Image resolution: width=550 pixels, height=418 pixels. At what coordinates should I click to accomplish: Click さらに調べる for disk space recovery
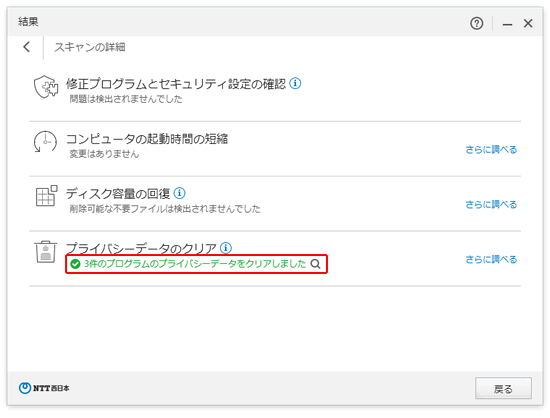(491, 204)
